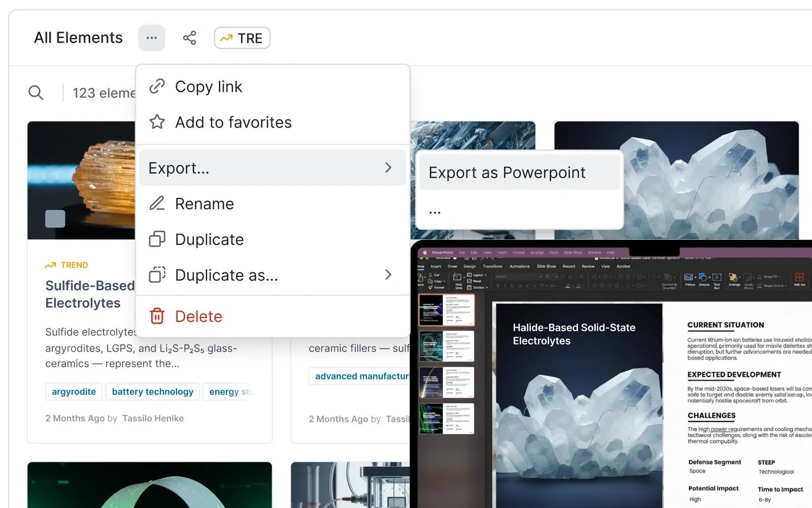Open the Section dropdown in PowerPoint

477,288
